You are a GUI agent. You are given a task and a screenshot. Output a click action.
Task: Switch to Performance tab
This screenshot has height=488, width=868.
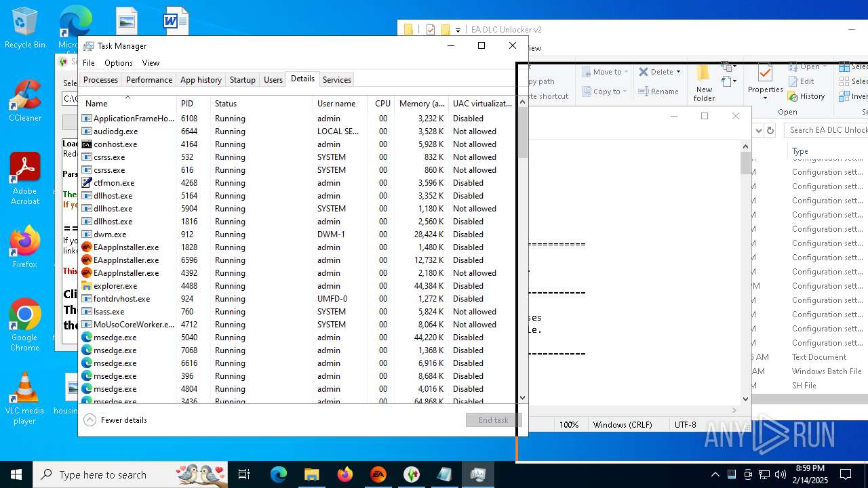(149, 80)
